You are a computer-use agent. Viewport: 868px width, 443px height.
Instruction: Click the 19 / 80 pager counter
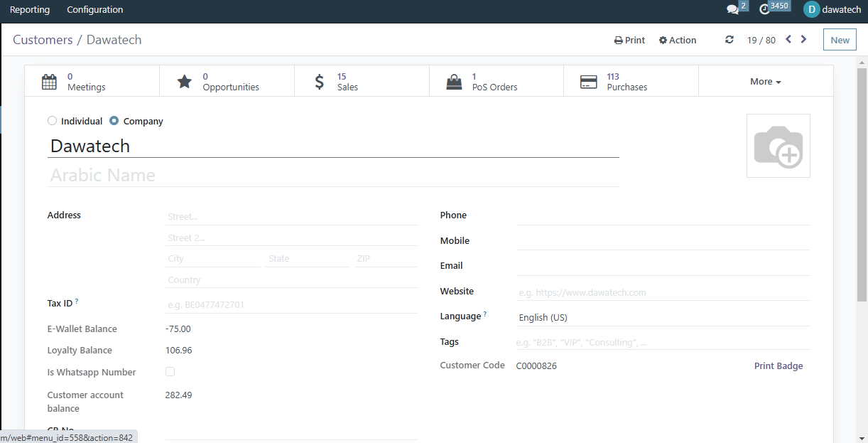[761, 40]
